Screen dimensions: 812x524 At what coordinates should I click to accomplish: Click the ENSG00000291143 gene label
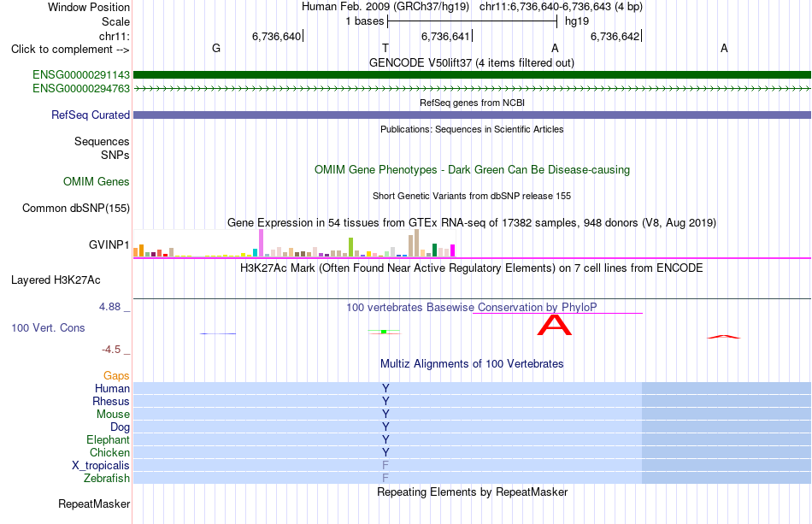click(81, 75)
